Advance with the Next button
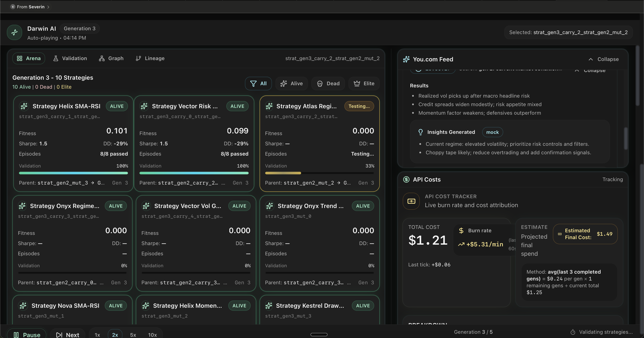This screenshot has width=644, height=338. [x=68, y=335]
